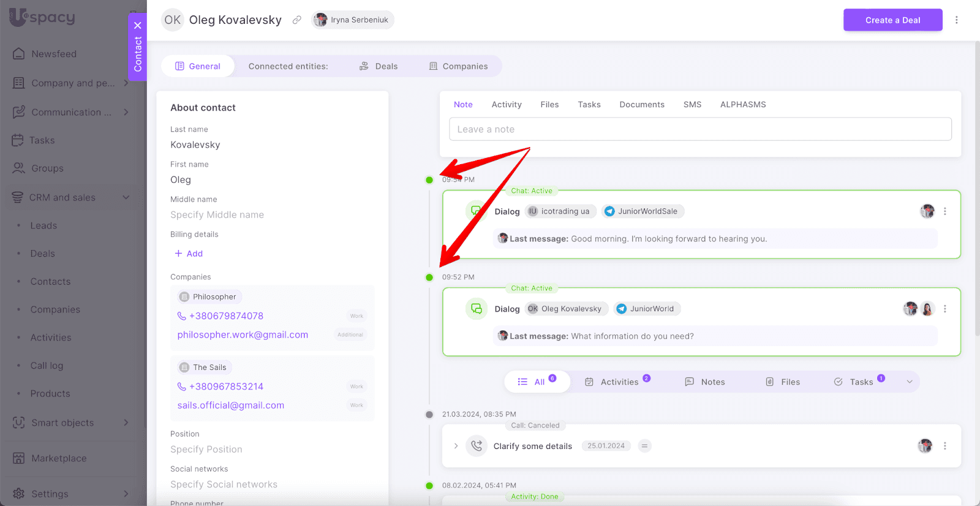Click the copy link icon beside contact name
980x506 pixels.
[x=297, y=20]
